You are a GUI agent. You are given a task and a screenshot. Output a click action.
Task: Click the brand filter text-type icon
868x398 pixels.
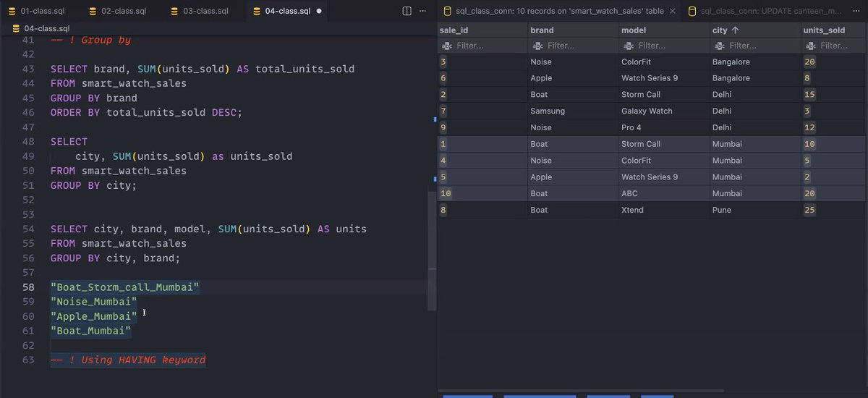coord(538,46)
